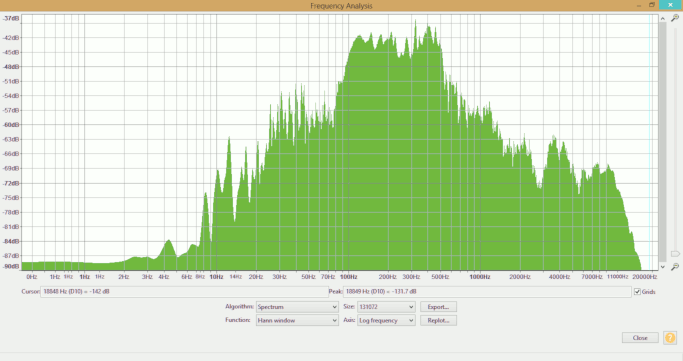Toggle the Grids checkbox
683x361 pixels.
(x=637, y=292)
